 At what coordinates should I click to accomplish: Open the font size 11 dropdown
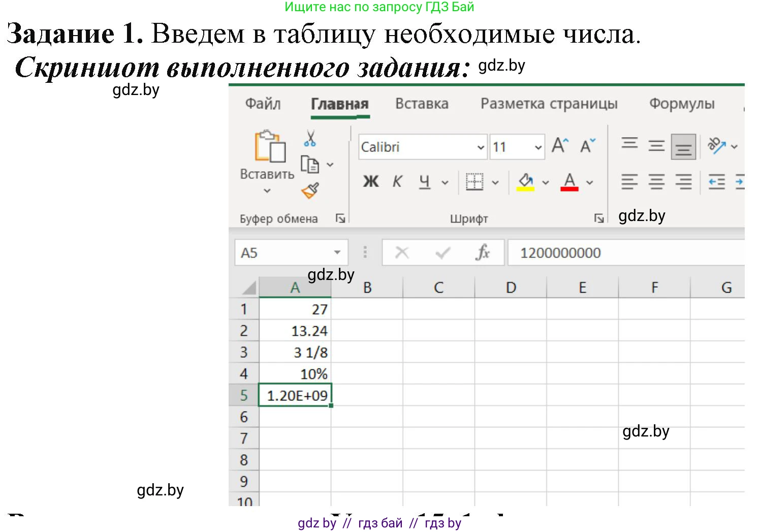coord(538,147)
